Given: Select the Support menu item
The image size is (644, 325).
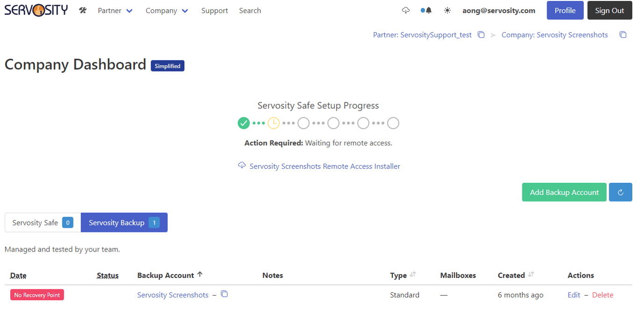Looking at the screenshot, I should click(214, 10).
